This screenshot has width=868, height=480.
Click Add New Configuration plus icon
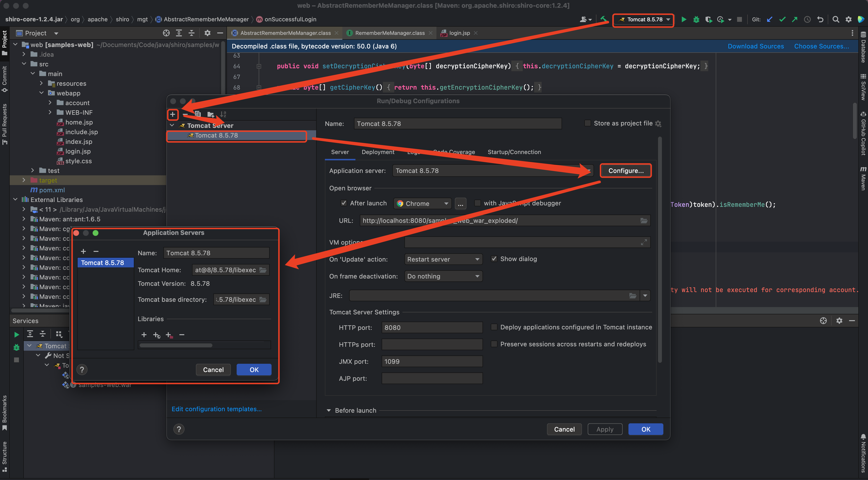(x=173, y=115)
